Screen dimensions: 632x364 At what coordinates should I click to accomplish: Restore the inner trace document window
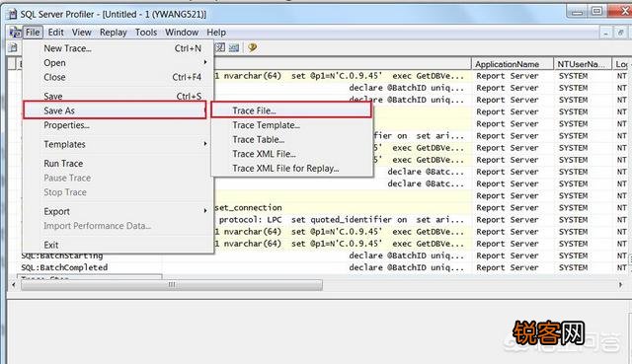tap(621, 33)
